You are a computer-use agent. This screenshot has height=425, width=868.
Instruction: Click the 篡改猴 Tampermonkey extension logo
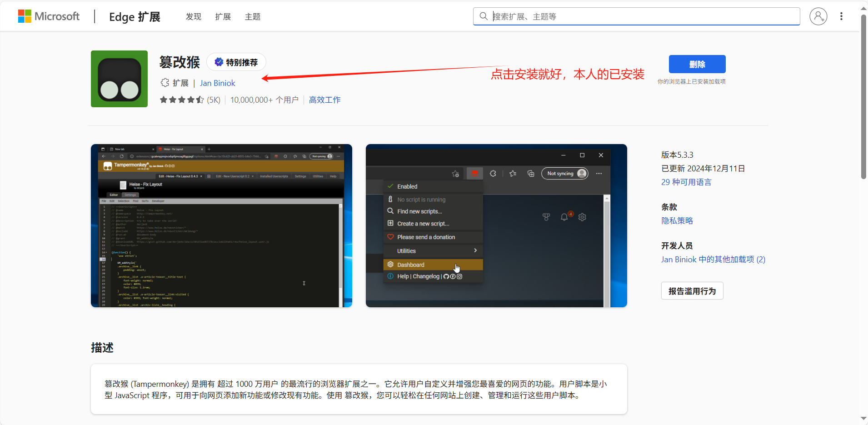click(119, 79)
